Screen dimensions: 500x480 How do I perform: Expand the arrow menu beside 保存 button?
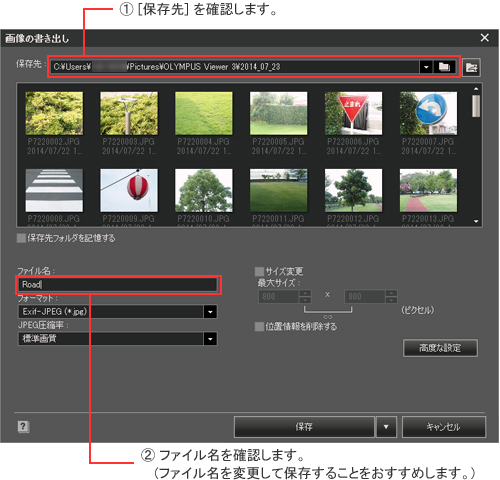point(386,427)
